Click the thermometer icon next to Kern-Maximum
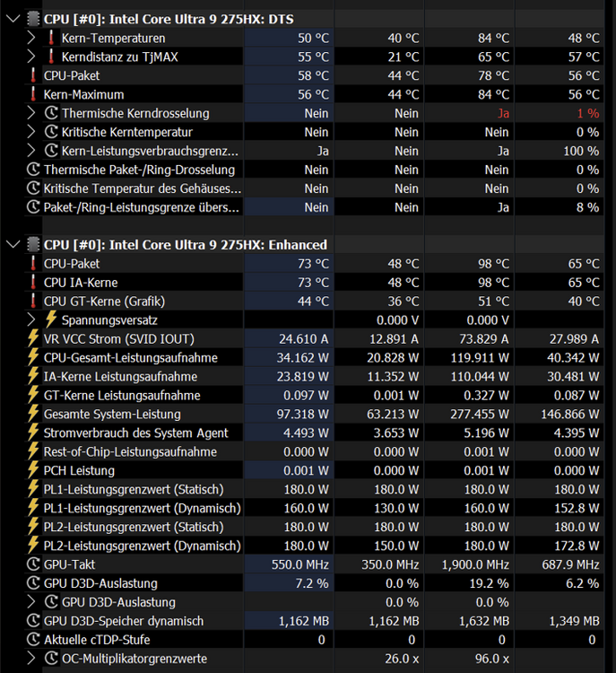616x673 pixels. pos(33,94)
